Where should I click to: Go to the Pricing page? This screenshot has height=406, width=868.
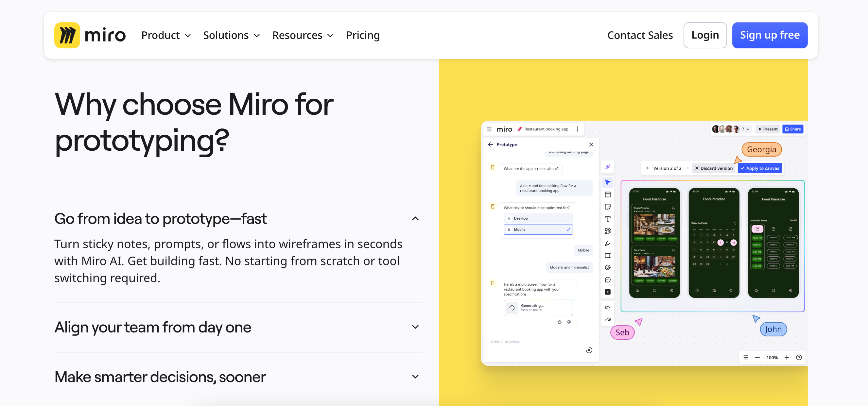363,35
